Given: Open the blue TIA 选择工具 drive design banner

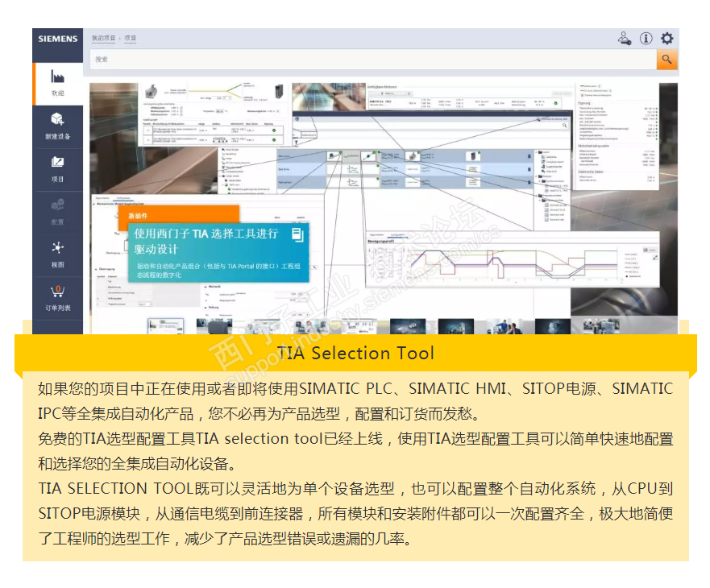Looking at the screenshot, I should point(218,253).
